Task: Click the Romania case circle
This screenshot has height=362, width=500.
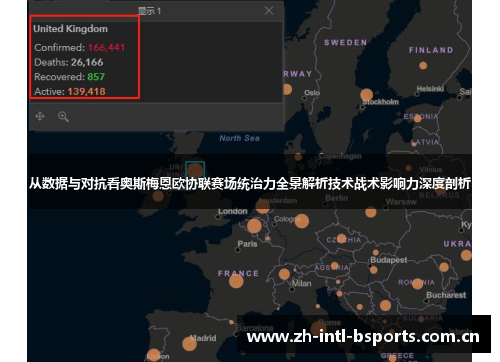Action: click(x=417, y=284)
